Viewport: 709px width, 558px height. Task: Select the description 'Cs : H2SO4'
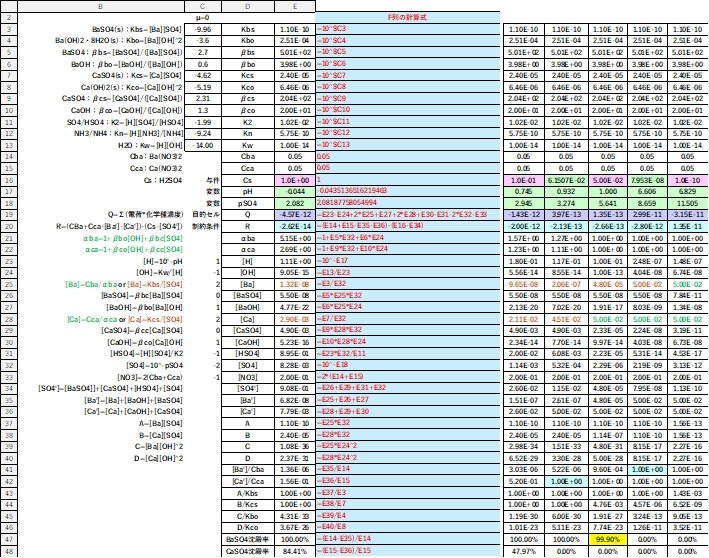coord(163,180)
